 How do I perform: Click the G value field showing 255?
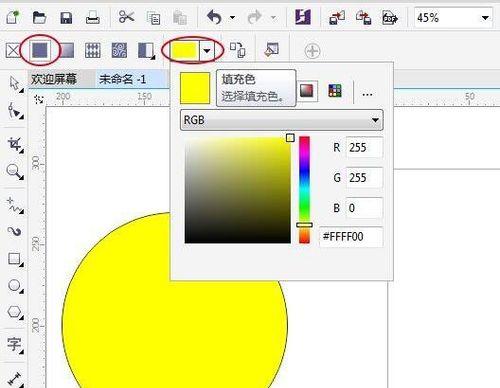pos(364,178)
